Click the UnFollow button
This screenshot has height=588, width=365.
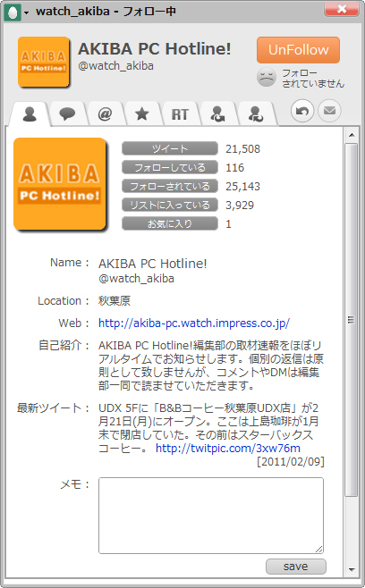coord(298,50)
